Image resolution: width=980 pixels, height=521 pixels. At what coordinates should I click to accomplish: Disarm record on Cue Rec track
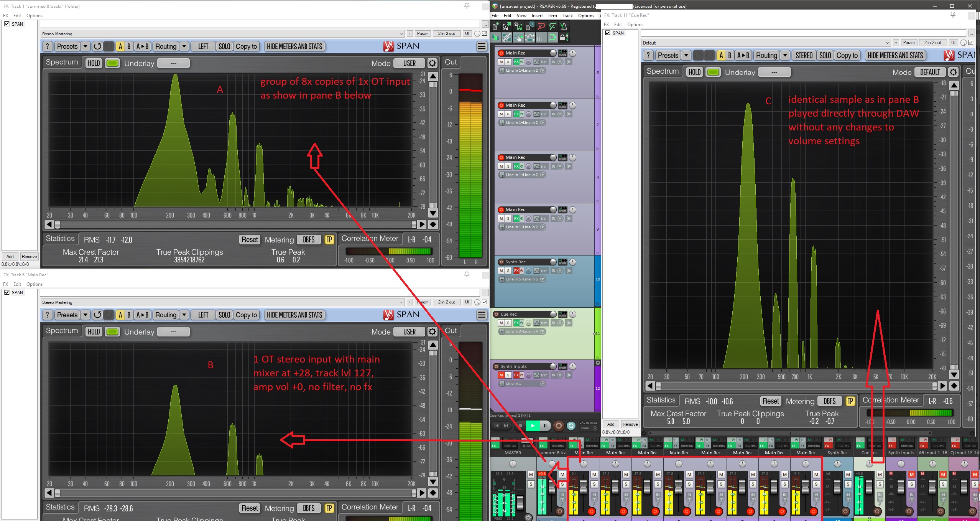click(x=496, y=314)
